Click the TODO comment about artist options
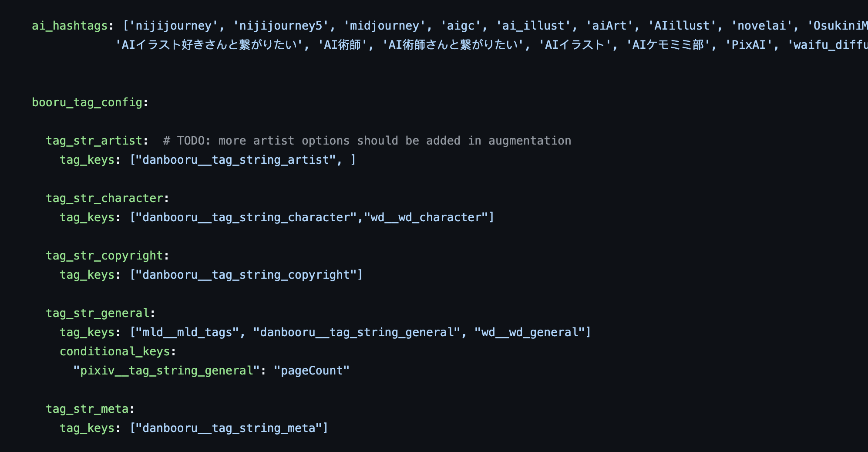 click(367, 141)
